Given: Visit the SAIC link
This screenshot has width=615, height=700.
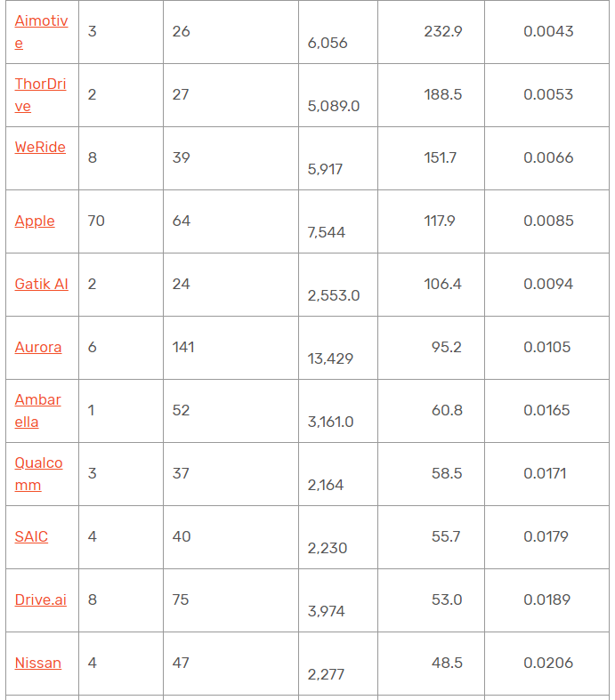Looking at the screenshot, I should click(31, 536).
